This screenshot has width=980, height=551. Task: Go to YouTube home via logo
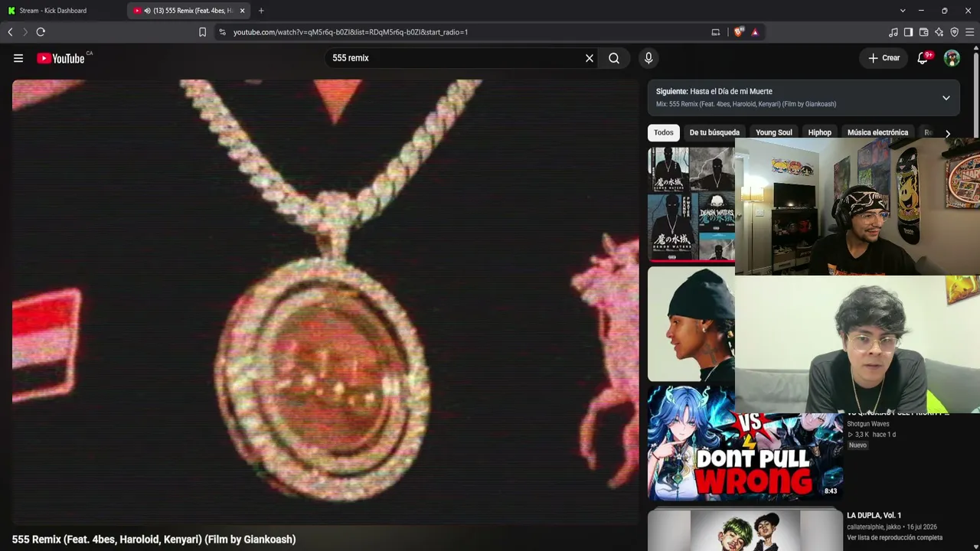[60, 58]
